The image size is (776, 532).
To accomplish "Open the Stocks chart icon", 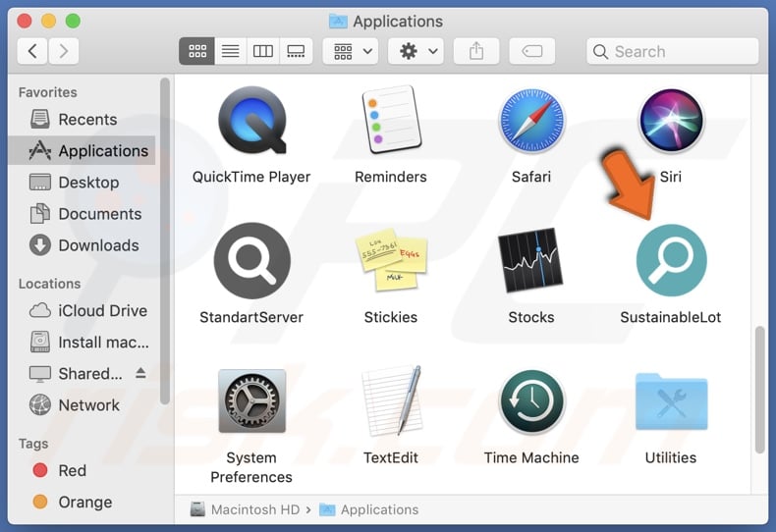I will 530,260.
